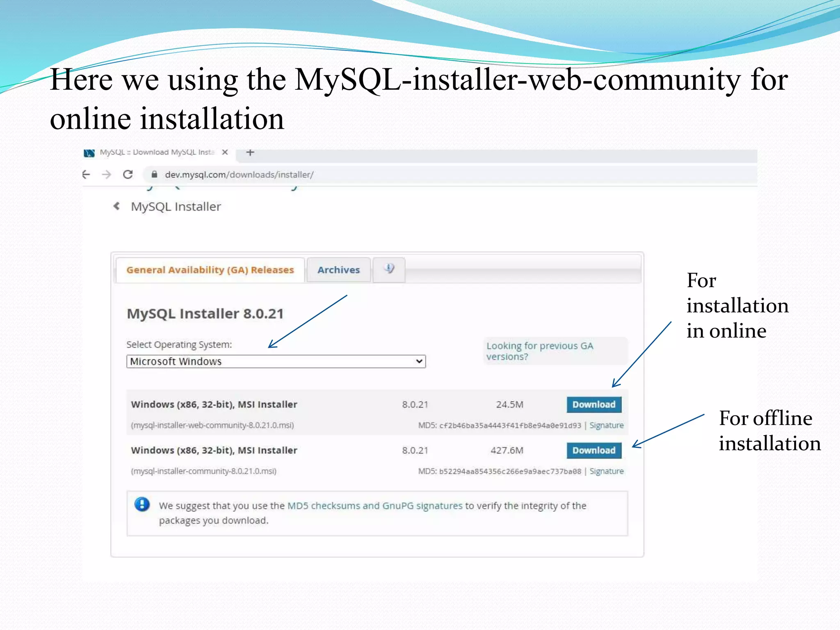Click MSI Installer title in the 427.6M row

214,450
